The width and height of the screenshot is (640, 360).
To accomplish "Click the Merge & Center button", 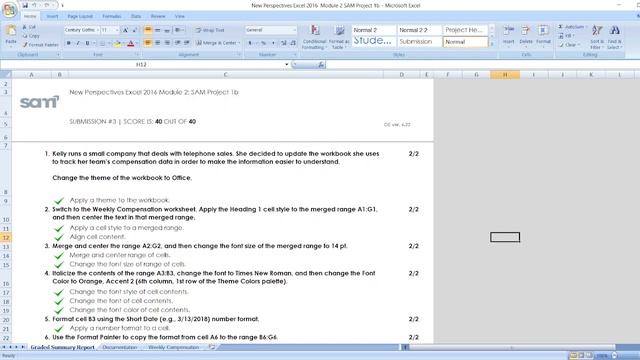I will click(x=216, y=43).
